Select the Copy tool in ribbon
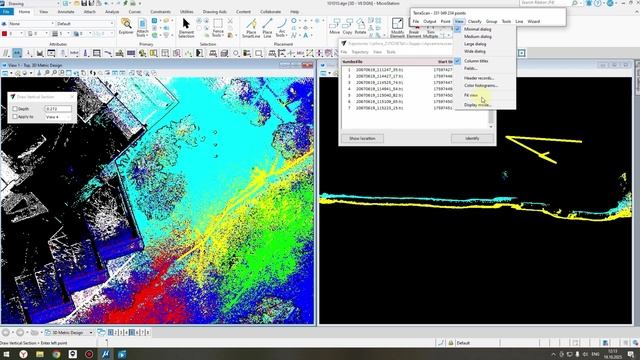The image size is (640, 360). 347,26
